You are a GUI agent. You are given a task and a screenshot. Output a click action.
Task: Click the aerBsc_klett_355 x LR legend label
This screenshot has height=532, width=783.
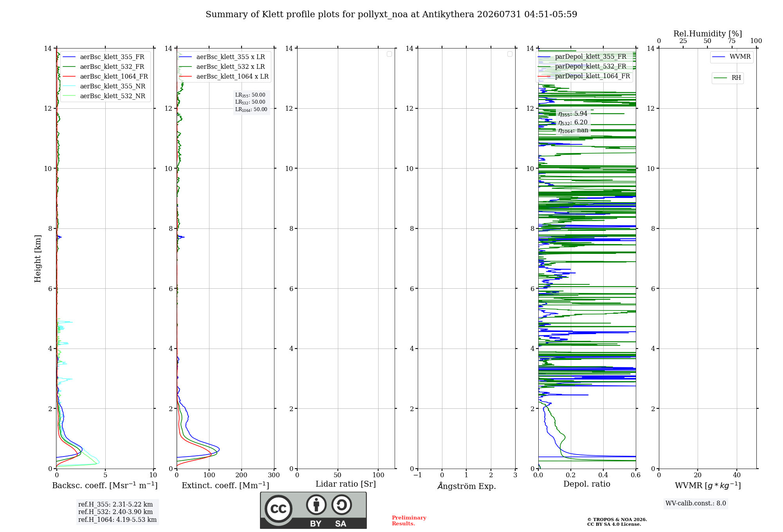(231, 57)
